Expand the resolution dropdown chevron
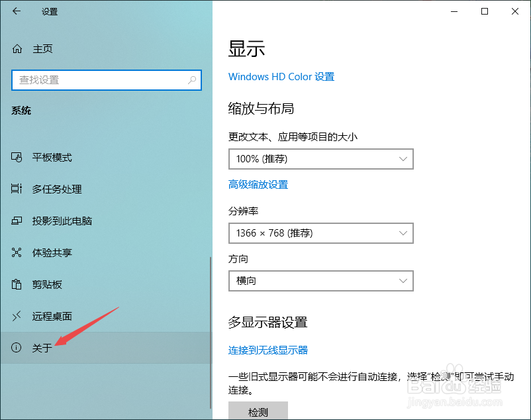The width and height of the screenshot is (531, 420). pos(403,233)
